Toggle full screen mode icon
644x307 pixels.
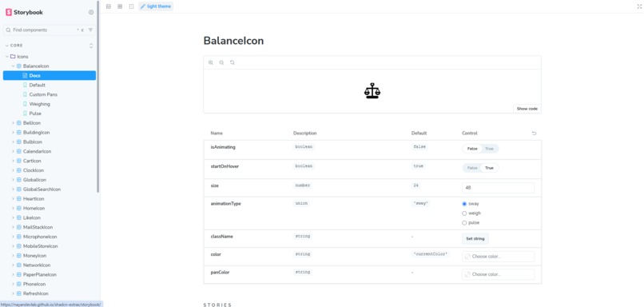tap(639, 6)
